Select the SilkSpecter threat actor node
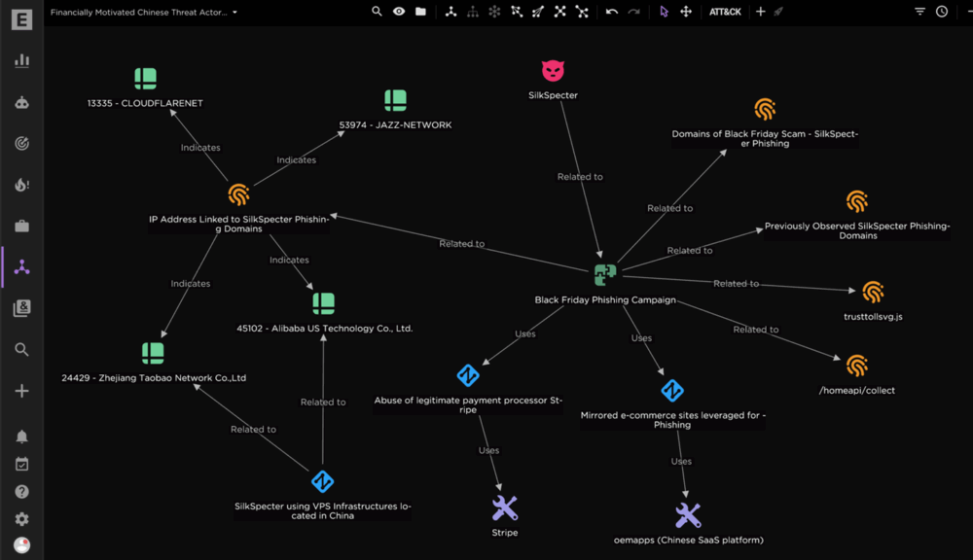This screenshot has height=560, width=973. tap(553, 71)
